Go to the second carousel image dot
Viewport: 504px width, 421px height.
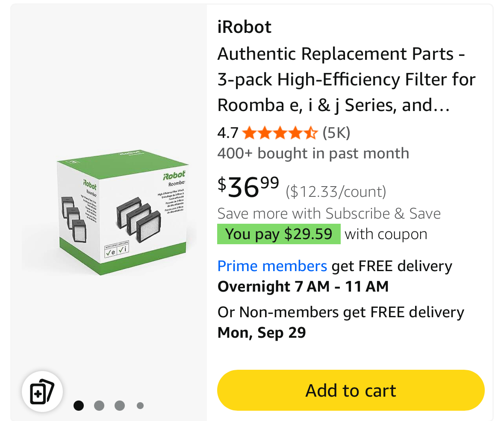click(99, 405)
